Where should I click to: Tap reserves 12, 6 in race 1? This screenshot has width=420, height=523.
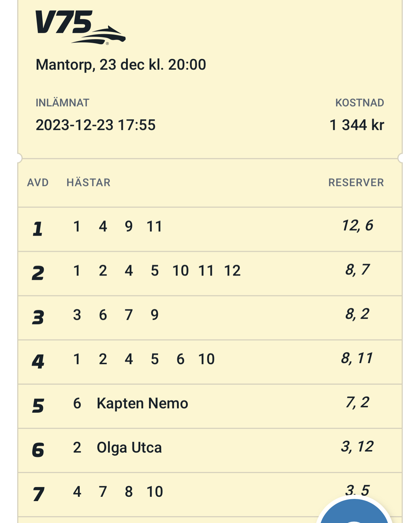tap(358, 226)
